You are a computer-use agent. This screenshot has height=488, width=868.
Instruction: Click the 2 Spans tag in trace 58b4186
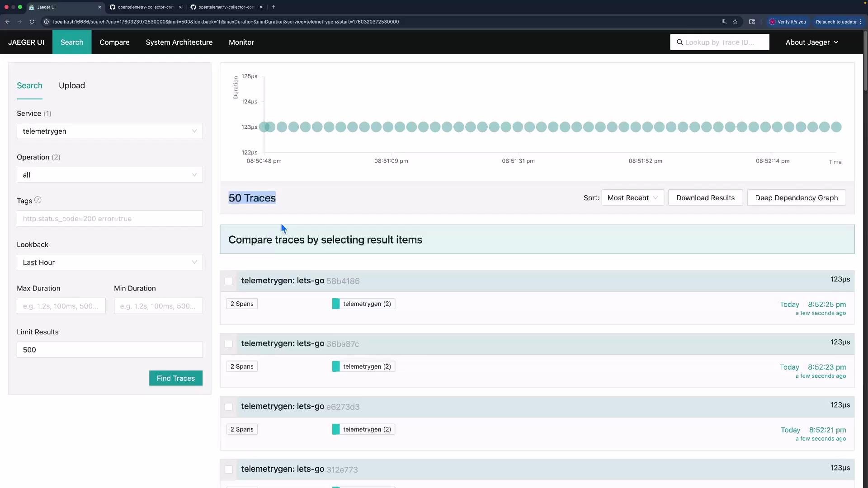pos(242,304)
